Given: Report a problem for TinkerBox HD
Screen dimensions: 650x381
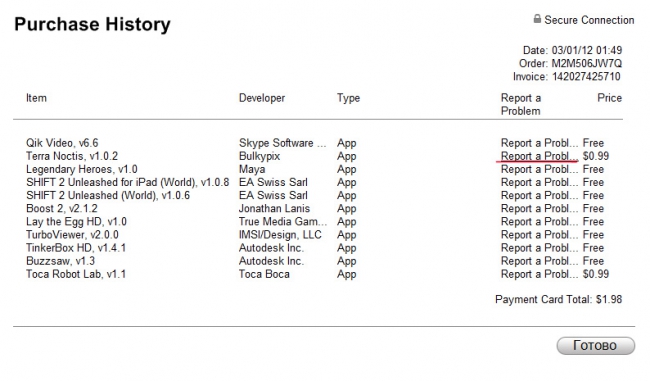Looking at the screenshot, I should tap(539, 248).
